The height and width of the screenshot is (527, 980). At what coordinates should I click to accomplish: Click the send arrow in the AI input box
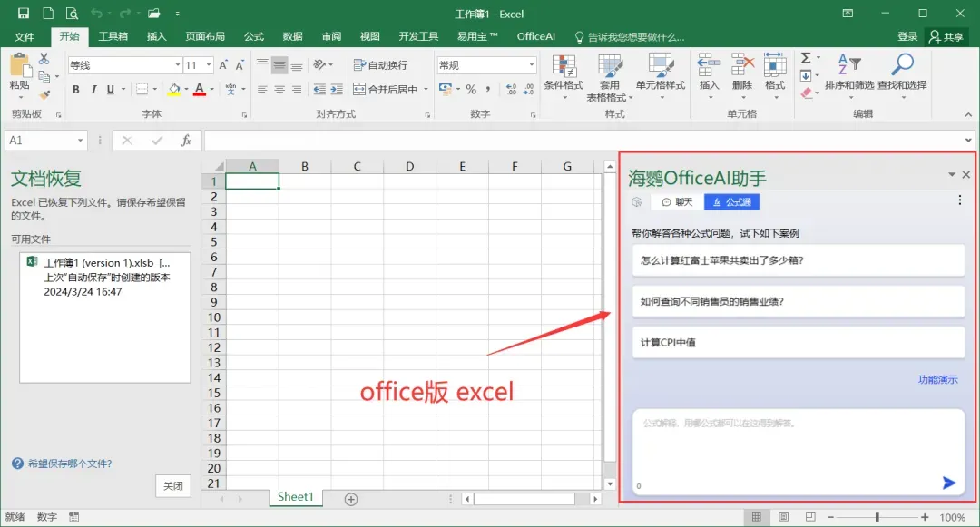[x=949, y=482]
